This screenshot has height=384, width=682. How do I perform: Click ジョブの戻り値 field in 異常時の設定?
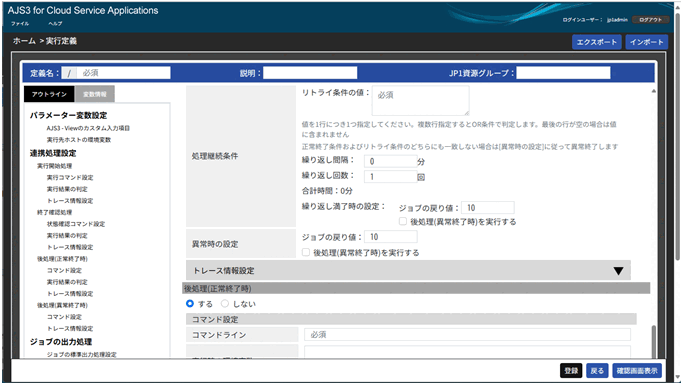click(391, 237)
